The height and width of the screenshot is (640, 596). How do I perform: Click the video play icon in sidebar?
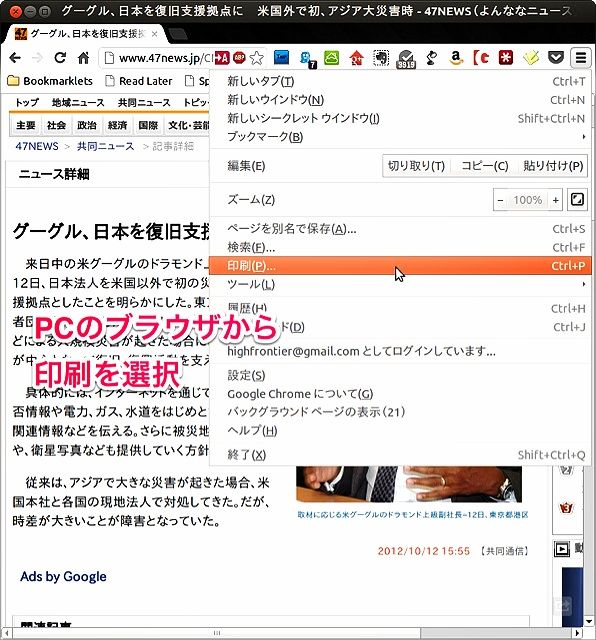click(562, 549)
